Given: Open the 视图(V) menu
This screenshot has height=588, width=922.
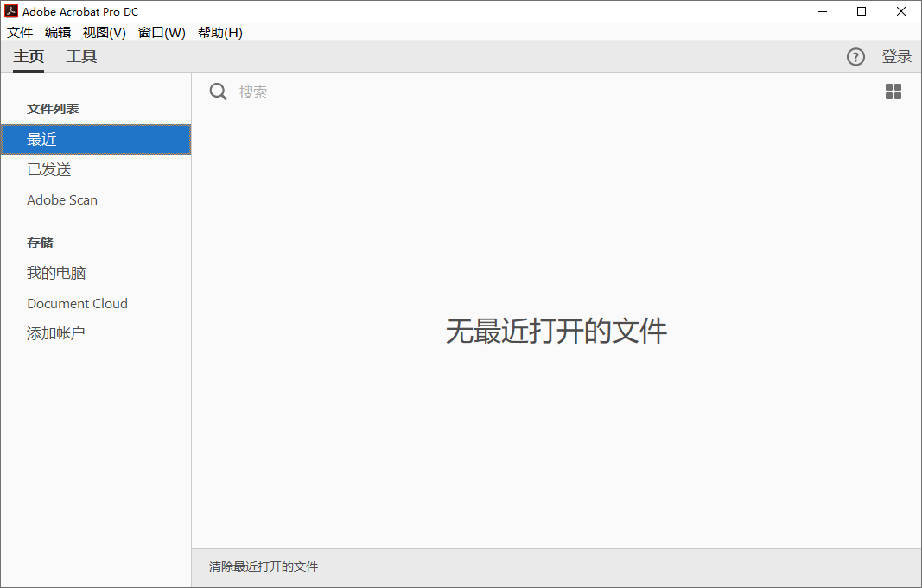Looking at the screenshot, I should pos(104,32).
